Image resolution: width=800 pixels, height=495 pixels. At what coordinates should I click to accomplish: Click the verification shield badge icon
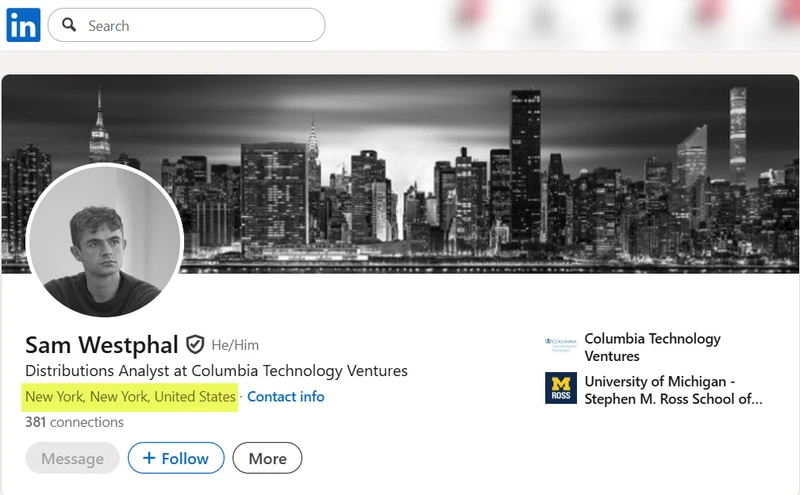coord(195,345)
